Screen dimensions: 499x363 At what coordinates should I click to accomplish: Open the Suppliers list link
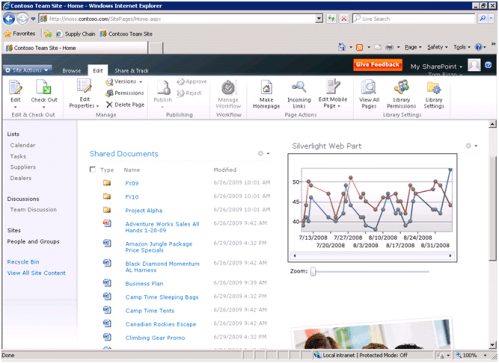pos(23,167)
